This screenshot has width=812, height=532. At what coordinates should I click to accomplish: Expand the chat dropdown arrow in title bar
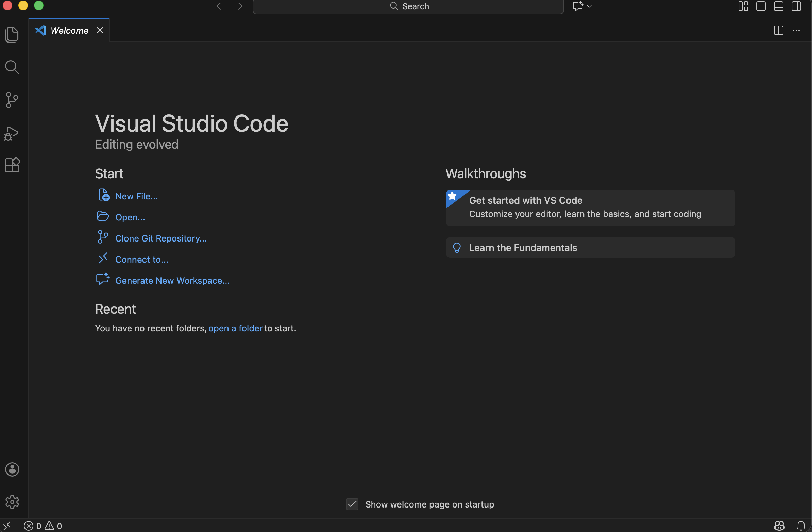[589, 6]
